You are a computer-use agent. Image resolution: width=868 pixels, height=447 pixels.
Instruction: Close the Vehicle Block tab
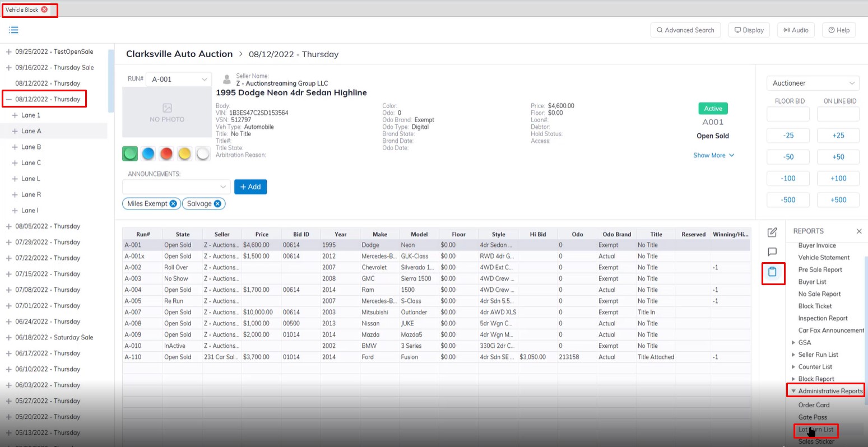[45, 10]
